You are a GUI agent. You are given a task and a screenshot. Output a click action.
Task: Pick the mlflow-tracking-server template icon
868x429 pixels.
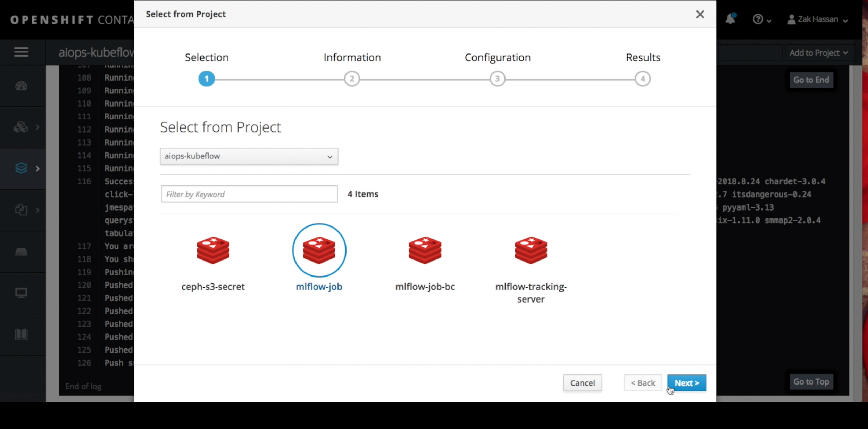(x=531, y=250)
